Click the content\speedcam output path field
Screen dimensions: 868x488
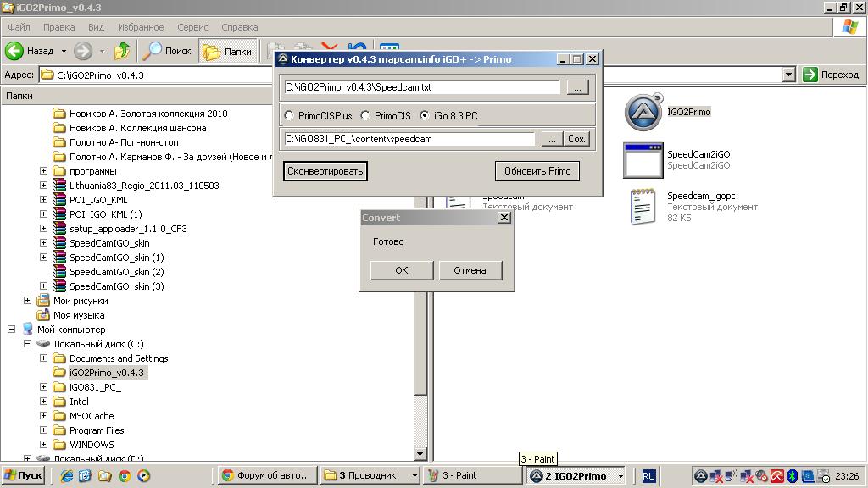409,139
